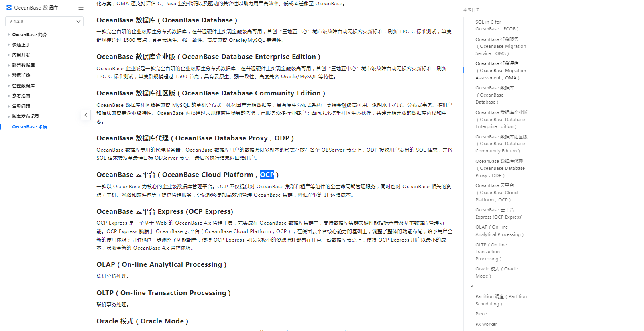This screenshot has height=331, width=644.
Task: Jump to OceanBase 数据库代理 ODP in contents
Action: click(x=500, y=168)
